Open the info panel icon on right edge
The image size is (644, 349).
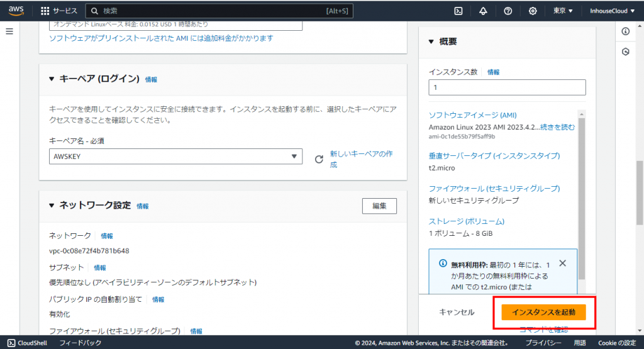click(625, 31)
